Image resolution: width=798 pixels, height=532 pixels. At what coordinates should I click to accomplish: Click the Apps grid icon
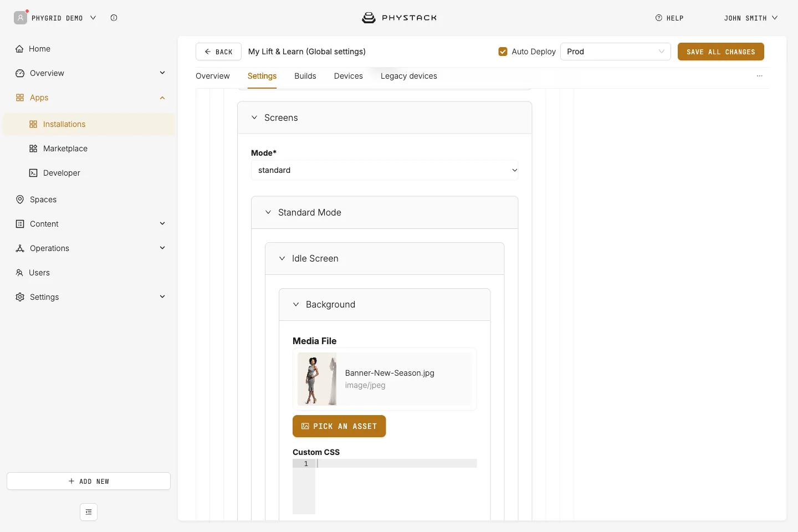pos(20,98)
